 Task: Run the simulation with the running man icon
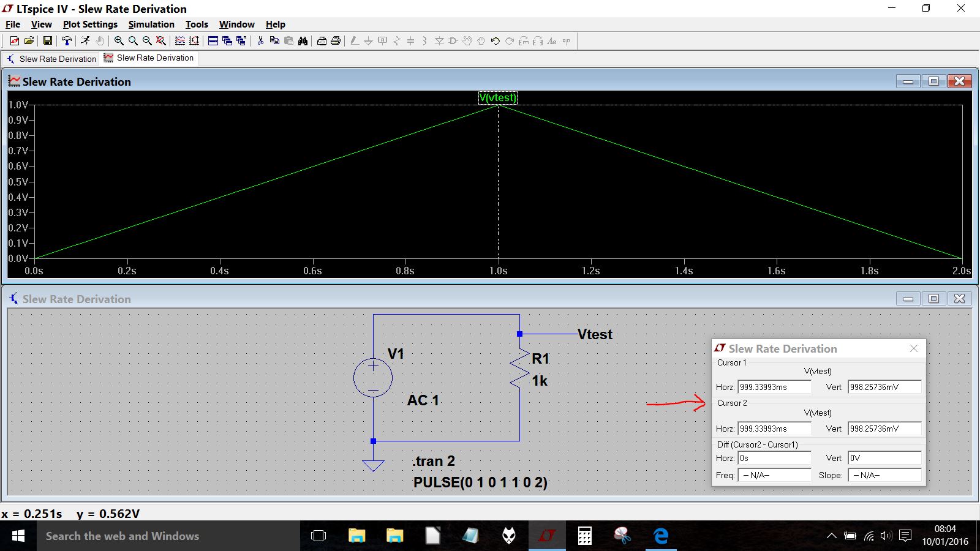[x=85, y=41]
